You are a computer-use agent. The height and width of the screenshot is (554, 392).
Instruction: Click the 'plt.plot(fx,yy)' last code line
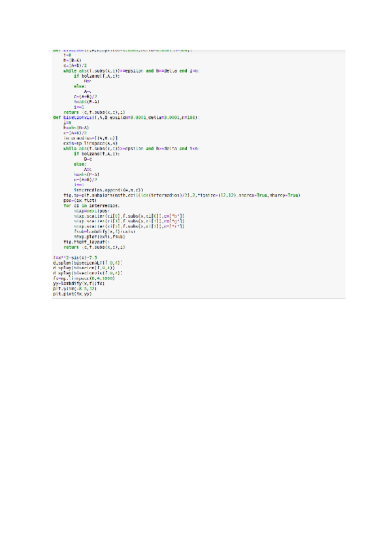pos(73,293)
